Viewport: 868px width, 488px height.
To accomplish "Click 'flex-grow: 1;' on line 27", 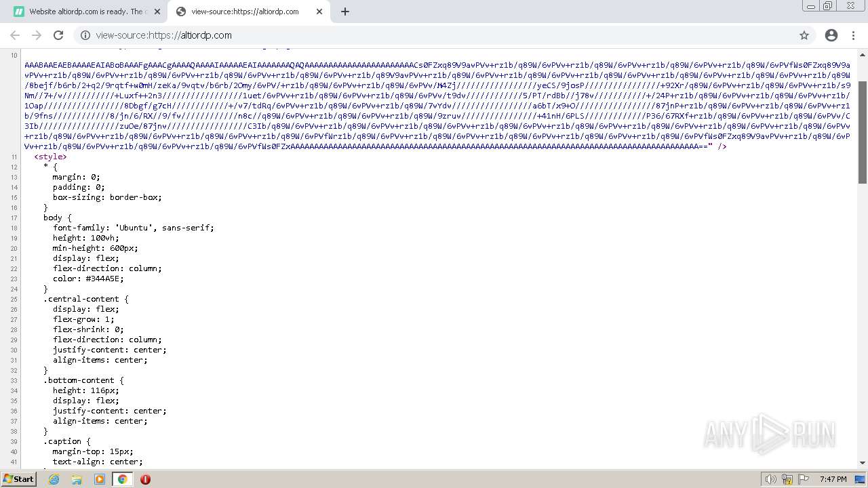I will pyautogui.click(x=83, y=319).
